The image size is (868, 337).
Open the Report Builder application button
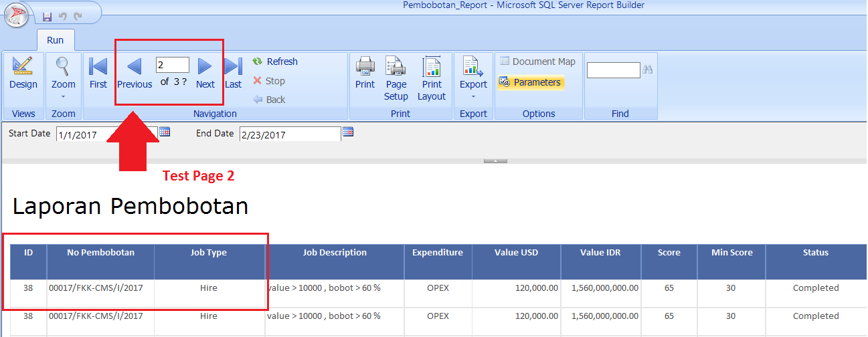(x=15, y=15)
